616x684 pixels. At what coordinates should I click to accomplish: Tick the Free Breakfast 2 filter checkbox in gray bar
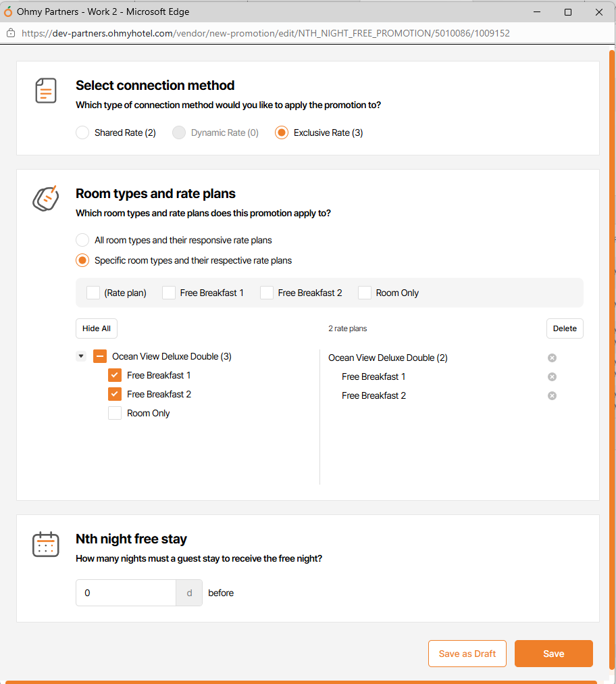[x=267, y=293]
